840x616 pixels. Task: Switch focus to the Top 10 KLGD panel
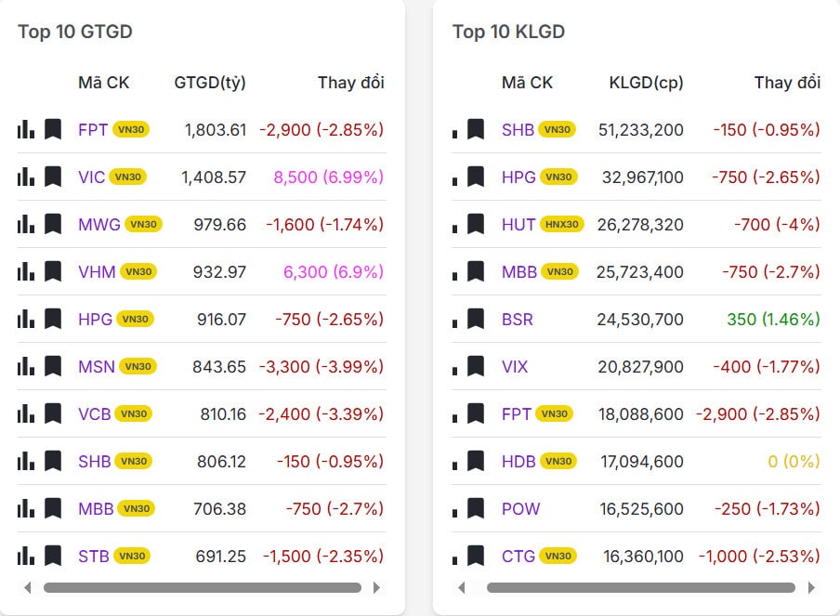[x=507, y=31]
